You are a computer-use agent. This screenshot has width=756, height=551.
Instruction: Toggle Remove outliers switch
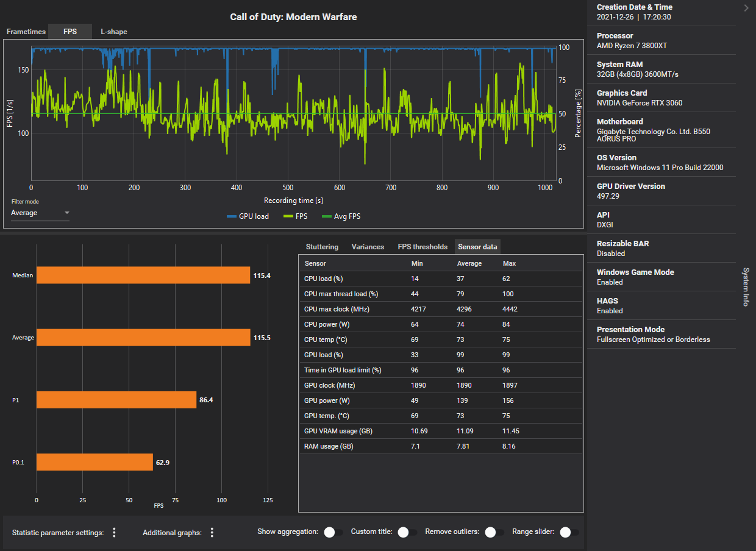pyautogui.click(x=494, y=532)
